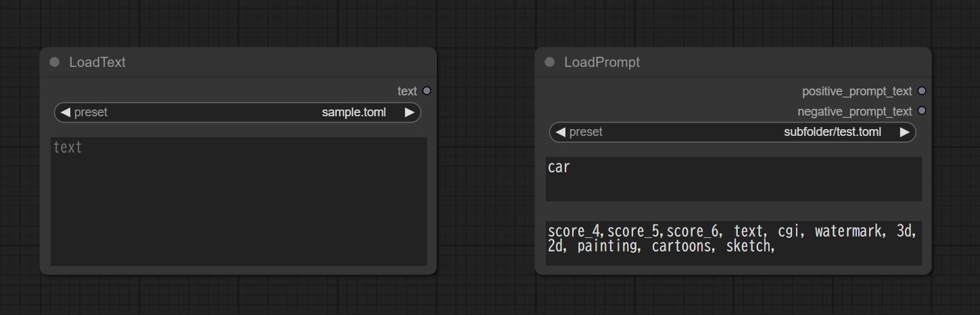The image size is (980, 315).
Task: Select previous preset in LoadText node
Action: coord(65,112)
